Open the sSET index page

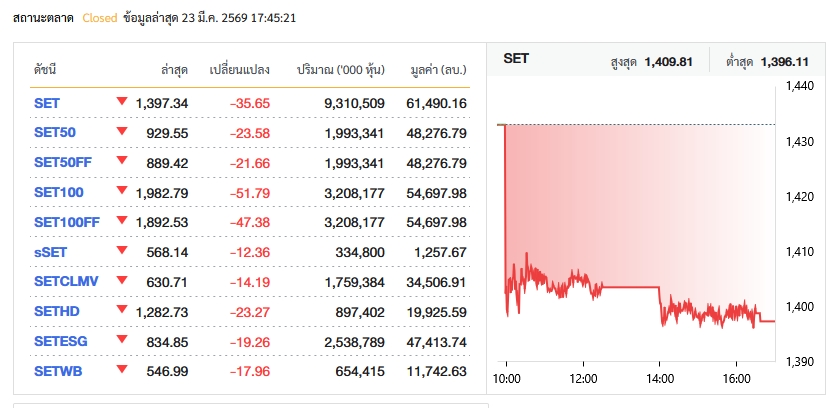(51, 253)
